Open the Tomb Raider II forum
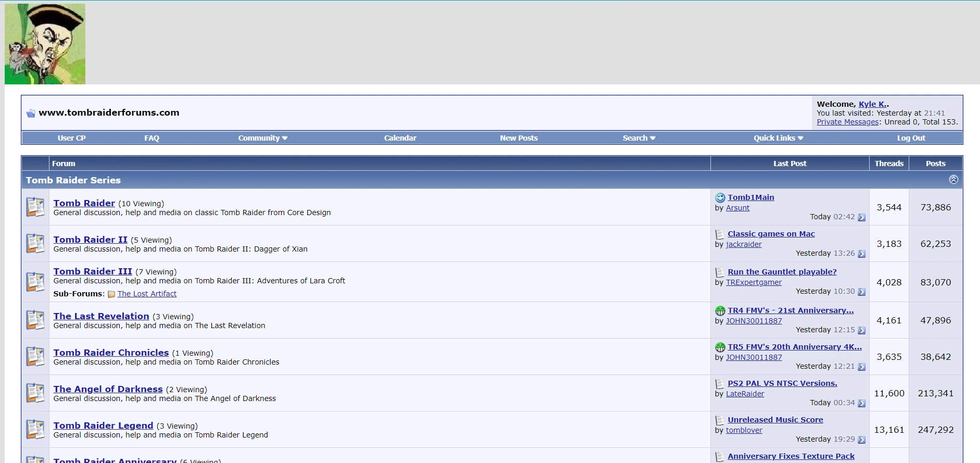This screenshot has width=980, height=463. (91, 240)
